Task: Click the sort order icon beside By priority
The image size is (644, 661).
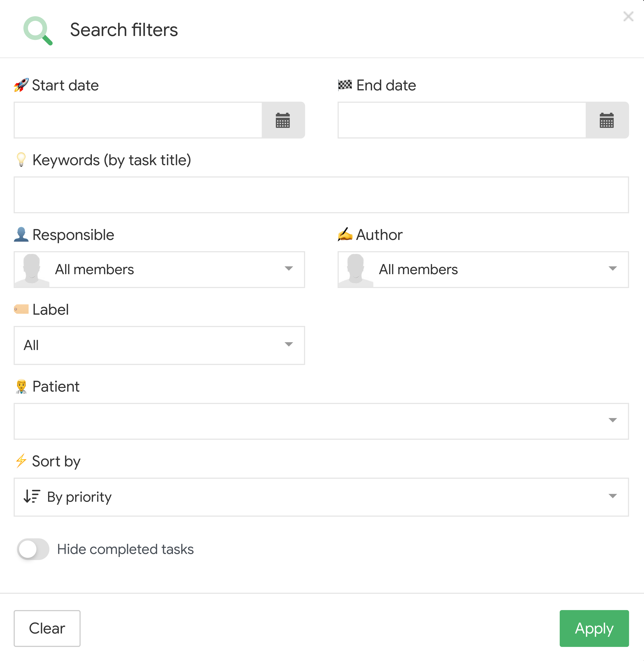Action: (x=32, y=496)
